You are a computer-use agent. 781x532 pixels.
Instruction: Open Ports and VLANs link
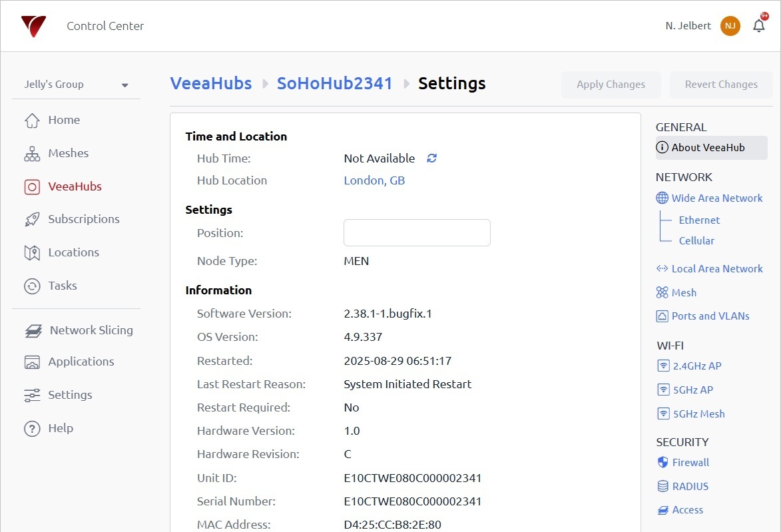tap(710, 316)
